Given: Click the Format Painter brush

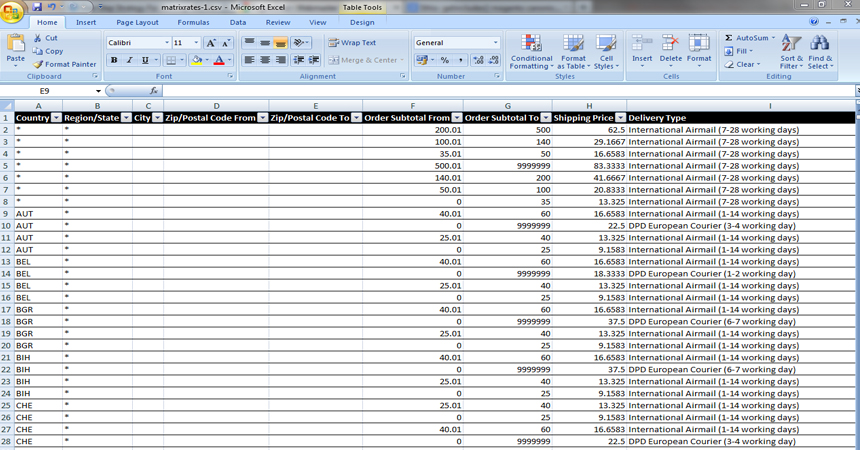Looking at the screenshot, I should (x=38, y=64).
